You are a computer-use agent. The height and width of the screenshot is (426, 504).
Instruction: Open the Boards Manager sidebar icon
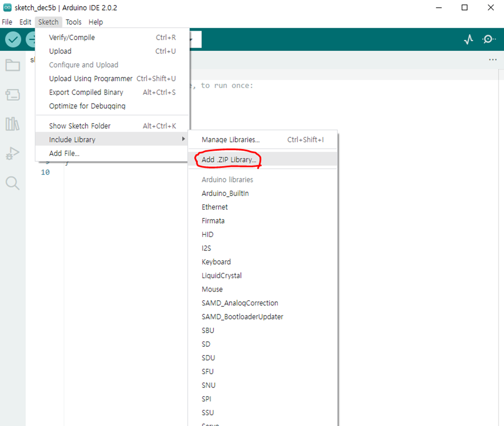coord(13,95)
